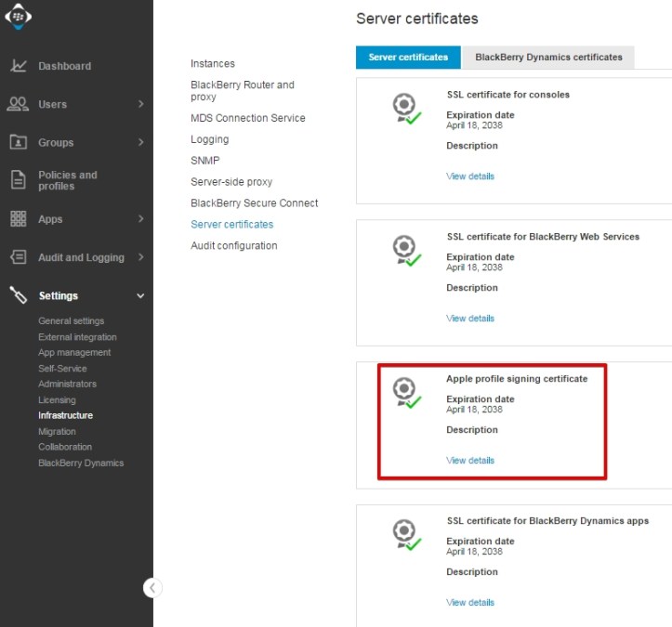
Task: View details of Apple profile signing certificate
Action: (x=470, y=461)
